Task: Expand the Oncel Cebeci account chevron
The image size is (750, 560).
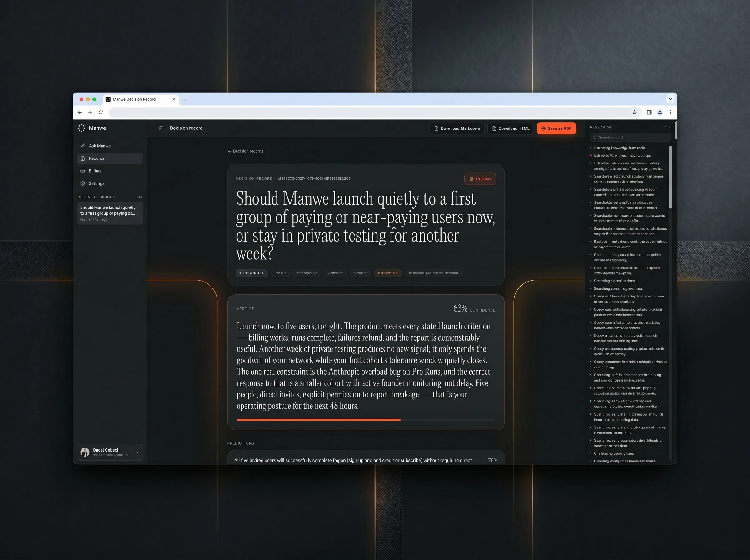Action: (x=137, y=452)
